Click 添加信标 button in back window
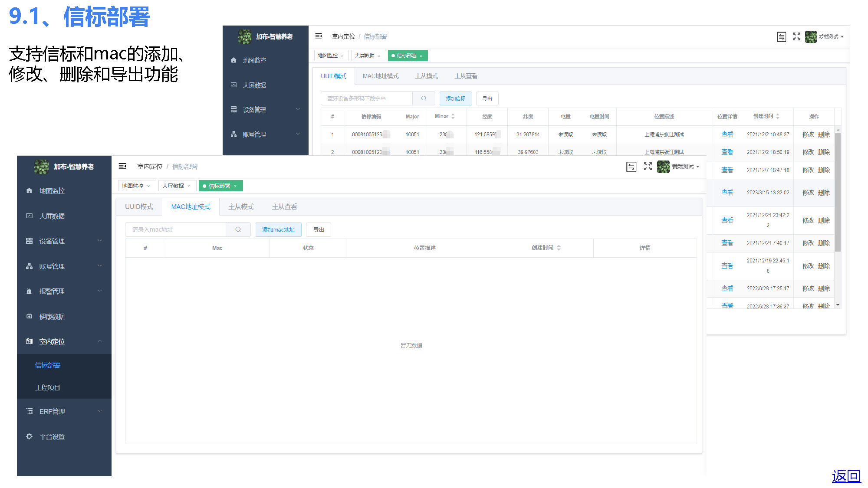Image resolution: width=868 pixels, height=488 pixels. [x=455, y=98]
